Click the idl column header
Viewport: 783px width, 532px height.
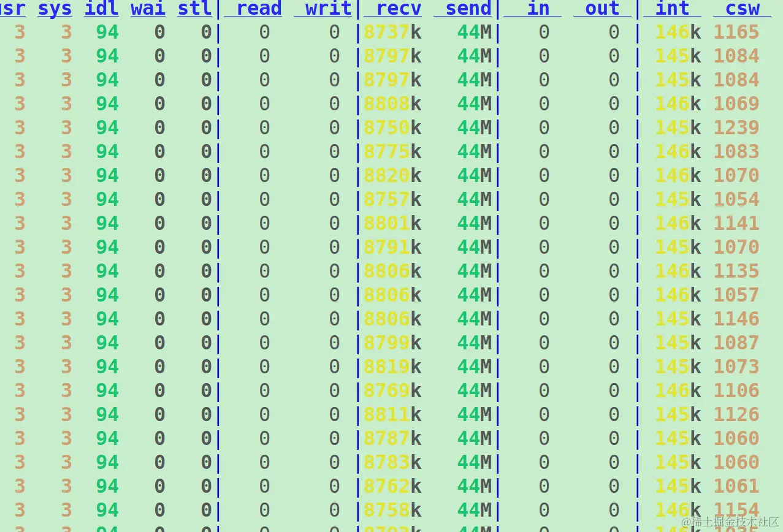101,9
